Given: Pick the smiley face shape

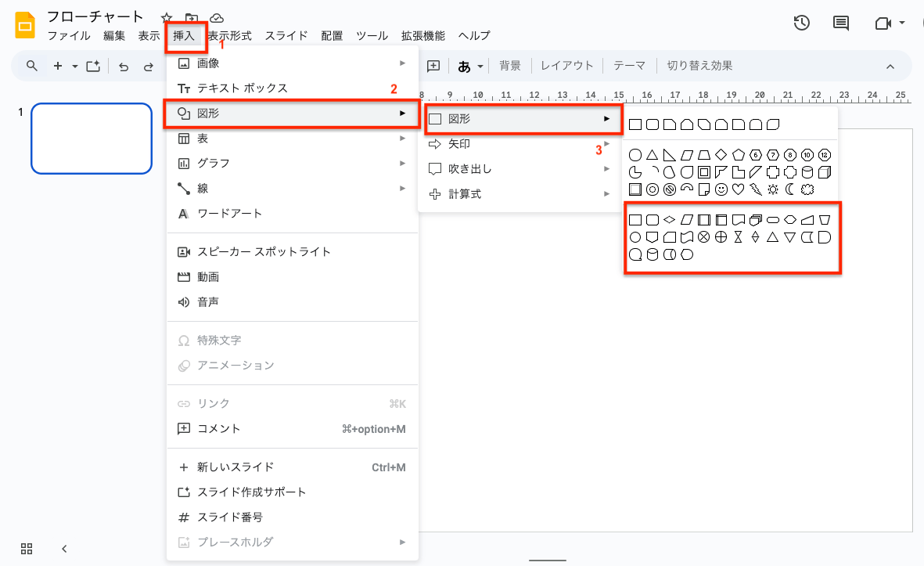Looking at the screenshot, I should [721, 189].
